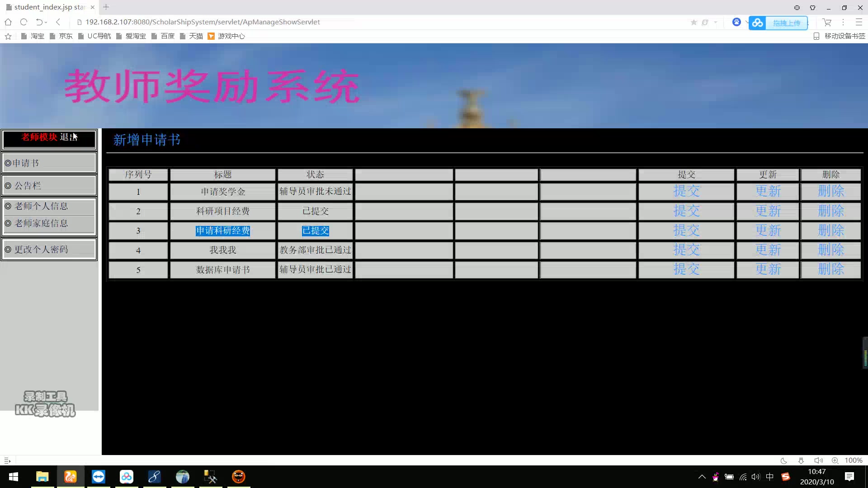Expand 申请书 navigation menu item
Image resolution: width=868 pixels, height=488 pixels.
(49, 162)
